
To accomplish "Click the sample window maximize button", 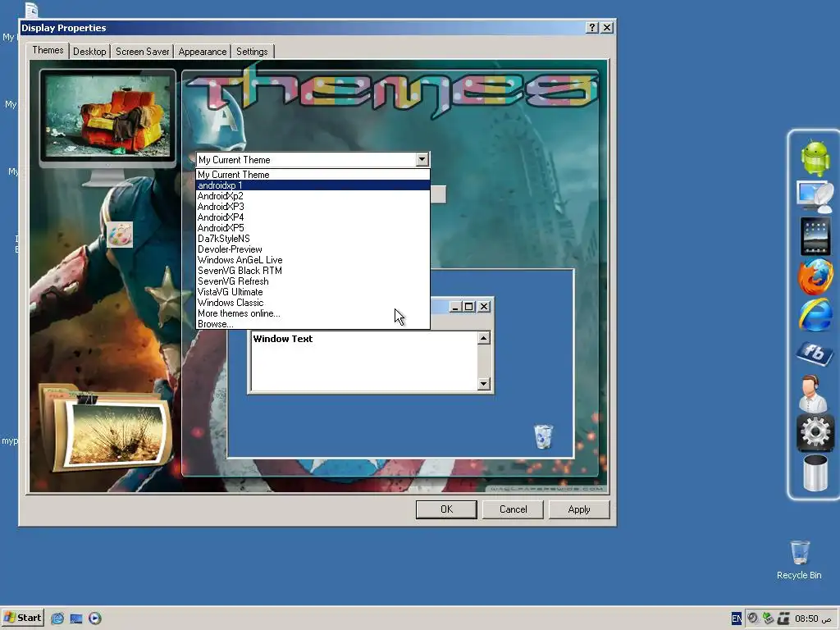I will [x=468, y=307].
